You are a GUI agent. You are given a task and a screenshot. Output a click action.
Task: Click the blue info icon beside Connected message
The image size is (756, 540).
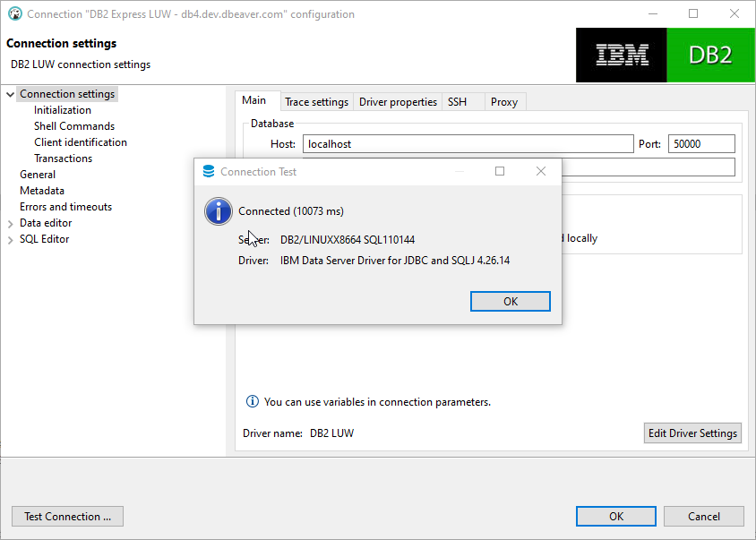218,211
